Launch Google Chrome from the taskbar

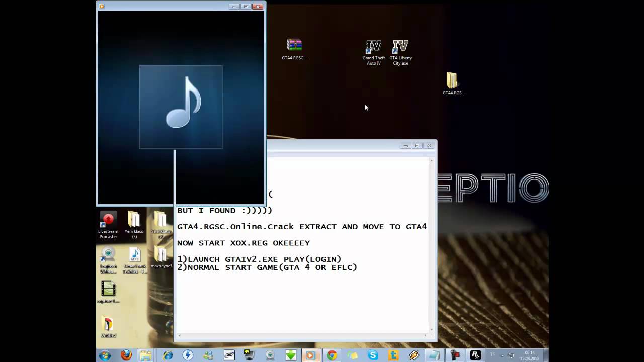pos(332,355)
